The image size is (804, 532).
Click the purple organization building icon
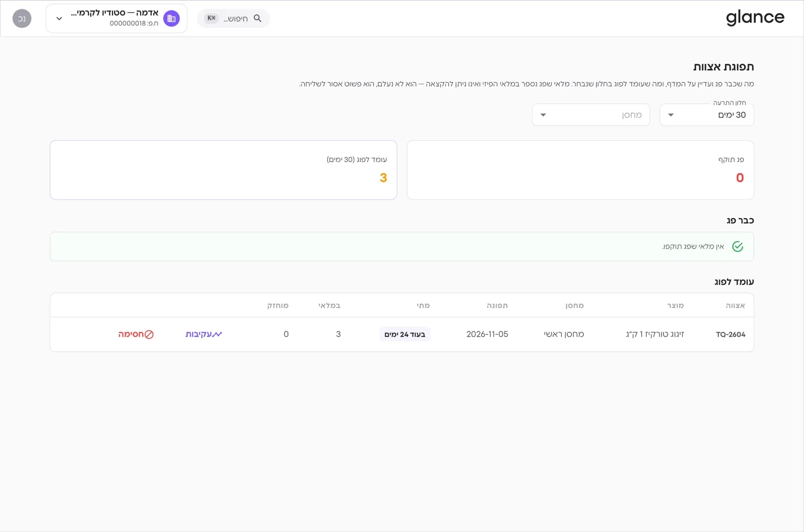[x=171, y=19]
